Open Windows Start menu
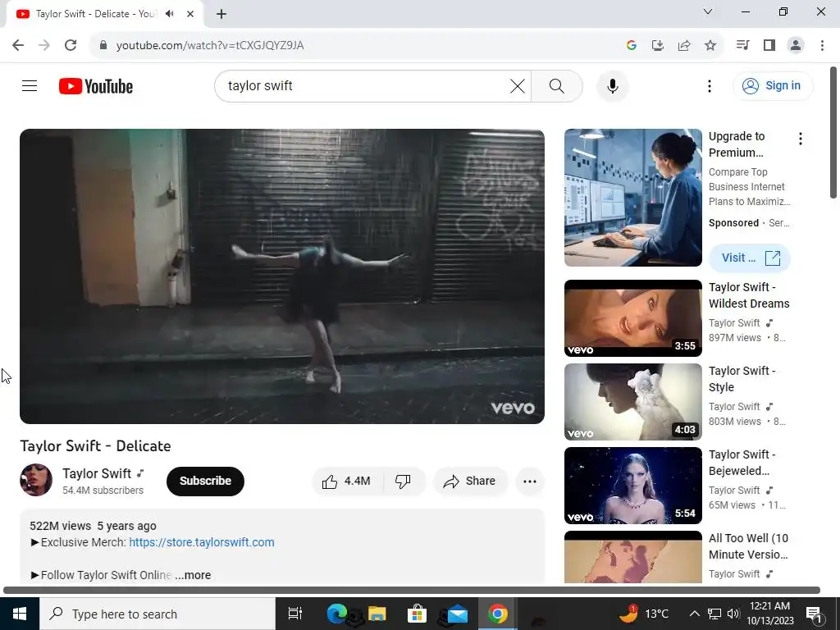Screen dimensions: 840x630 tap(20, 614)
